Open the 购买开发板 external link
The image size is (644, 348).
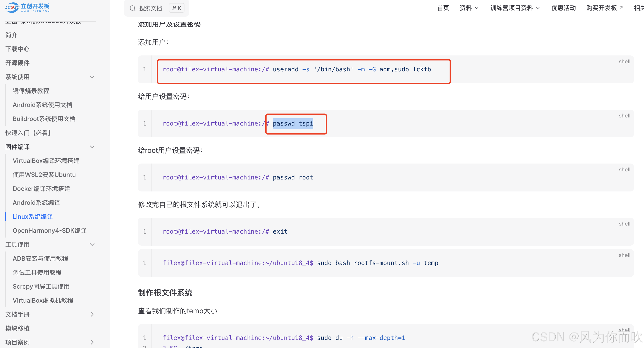(x=604, y=8)
